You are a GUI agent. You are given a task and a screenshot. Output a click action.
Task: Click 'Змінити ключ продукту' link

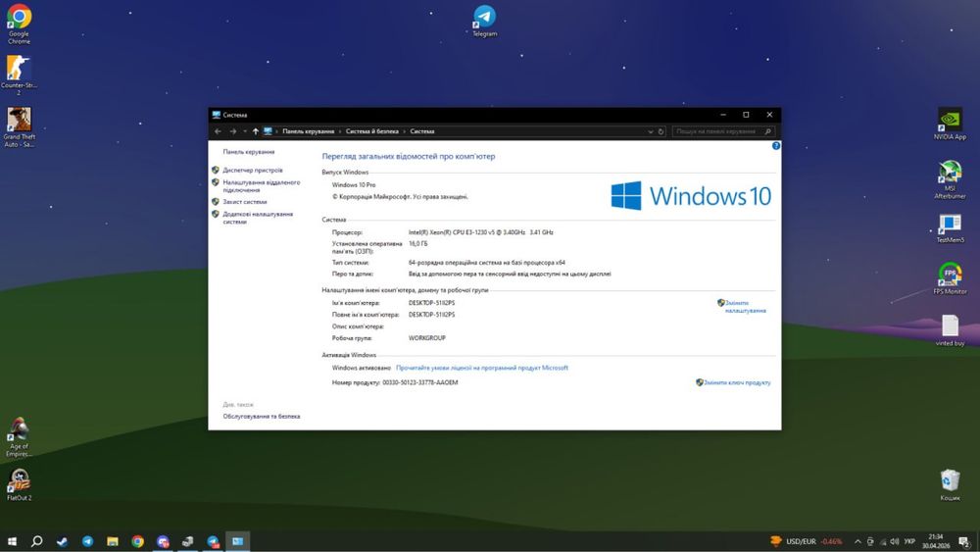coord(737,382)
